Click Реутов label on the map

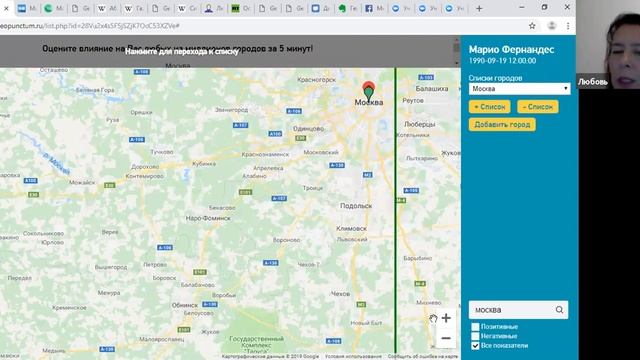pyautogui.click(x=413, y=100)
